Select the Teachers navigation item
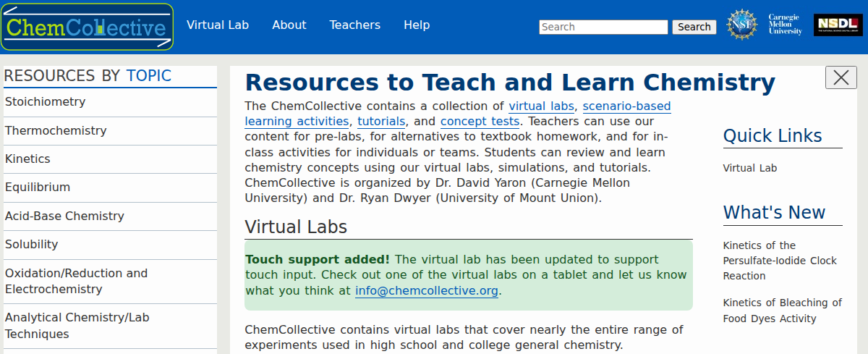The width and height of the screenshot is (868, 354). coord(354,25)
